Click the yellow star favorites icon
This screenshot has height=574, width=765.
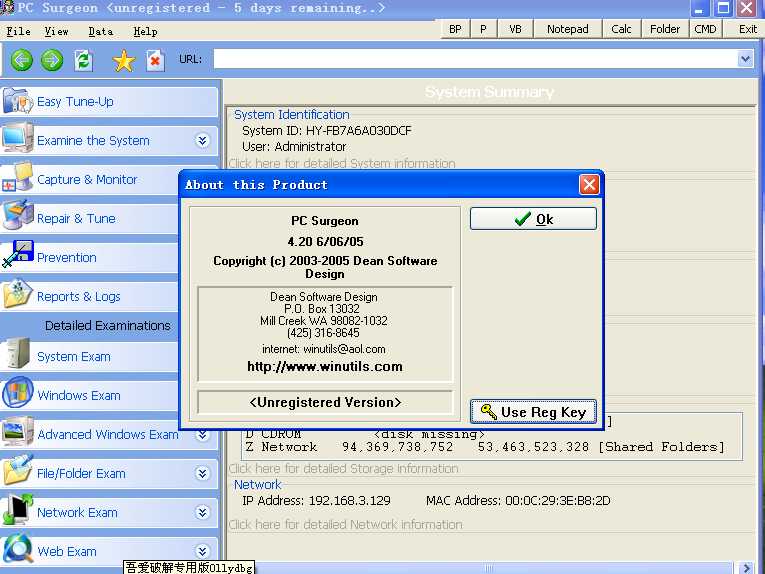(123, 61)
